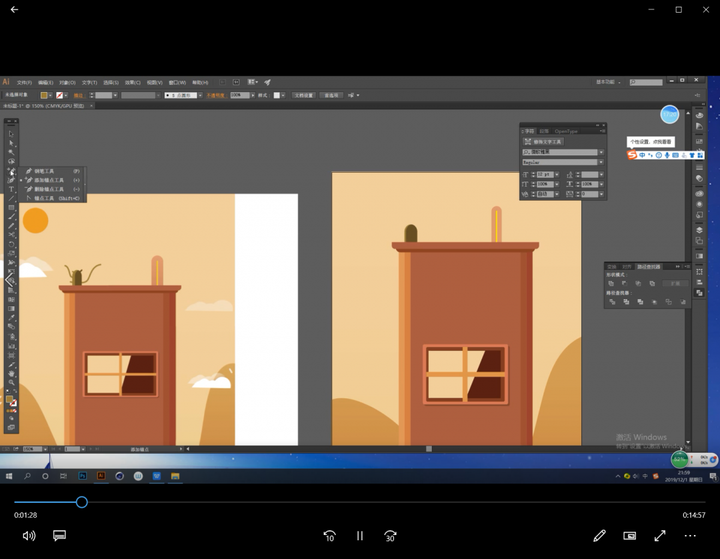Close the document tab
The image size is (720, 559).
pyautogui.click(x=91, y=106)
